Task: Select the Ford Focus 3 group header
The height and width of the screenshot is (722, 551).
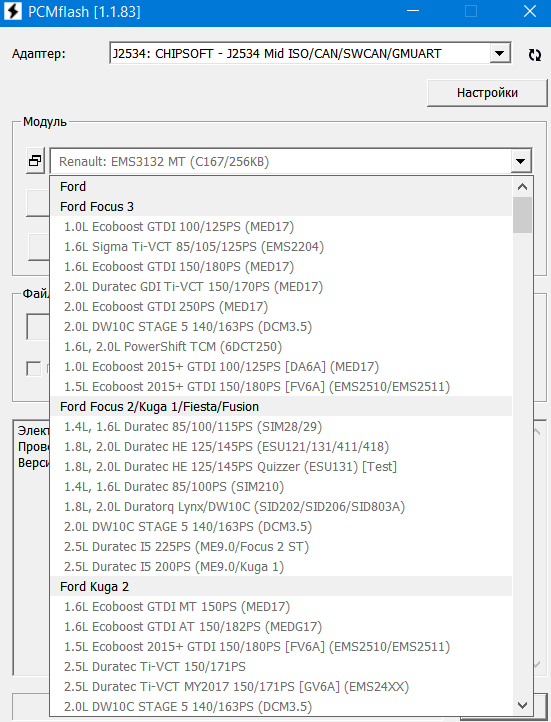Action: click(281, 207)
